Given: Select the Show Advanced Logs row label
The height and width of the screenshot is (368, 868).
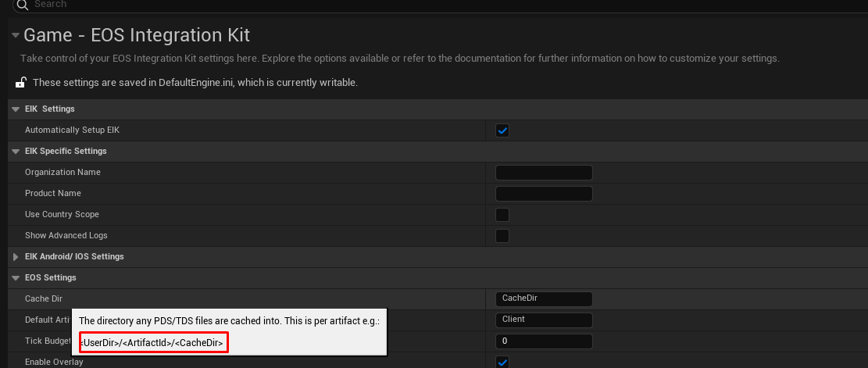Looking at the screenshot, I should [x=66, y=235].
